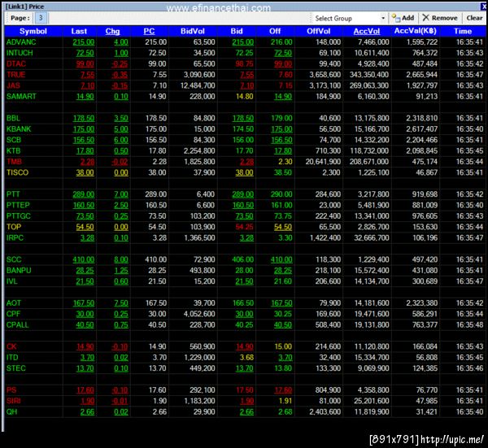The height and width of the screenshot is (448, 488).
Task: Click the Add button
Action: coord(403,18)
